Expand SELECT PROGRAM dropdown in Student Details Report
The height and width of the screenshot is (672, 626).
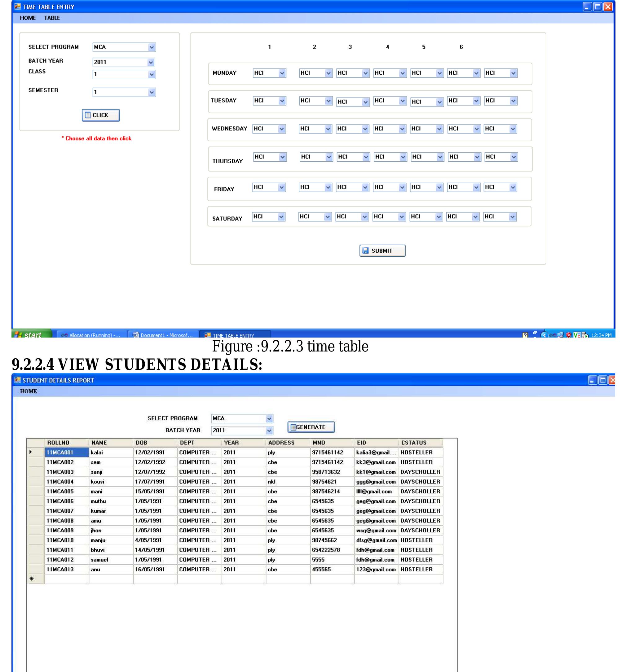click(x=269, y=418)
